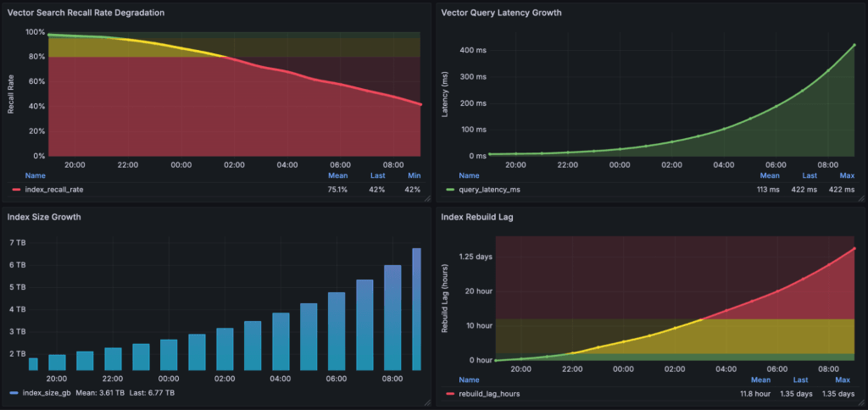Screen dimensions: 868x410
Task: Open the Index Size Growth panel title menu
Action: tap(44, 217)
